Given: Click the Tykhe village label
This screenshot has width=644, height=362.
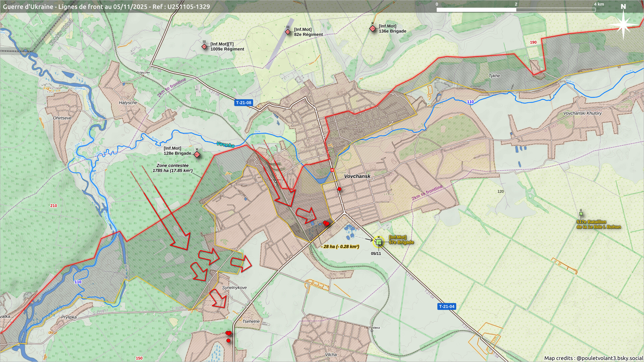Looking at the screenshot, I should coord(494,76).
